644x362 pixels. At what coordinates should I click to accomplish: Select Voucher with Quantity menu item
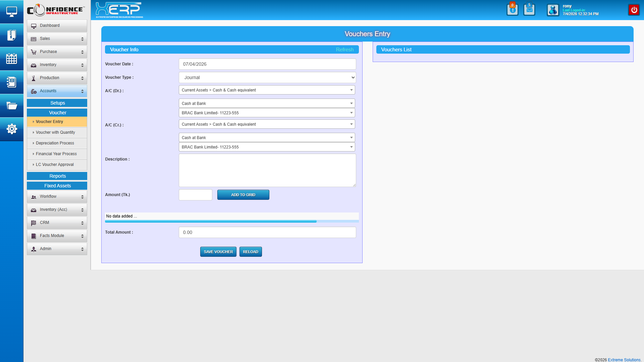pyautogui.click(x=57, y=132)
